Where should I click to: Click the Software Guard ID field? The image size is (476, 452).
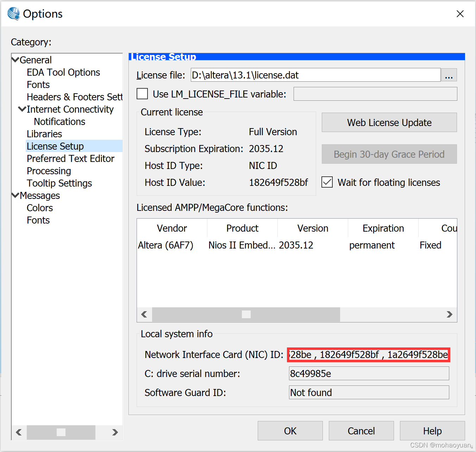tap(369, 393)
